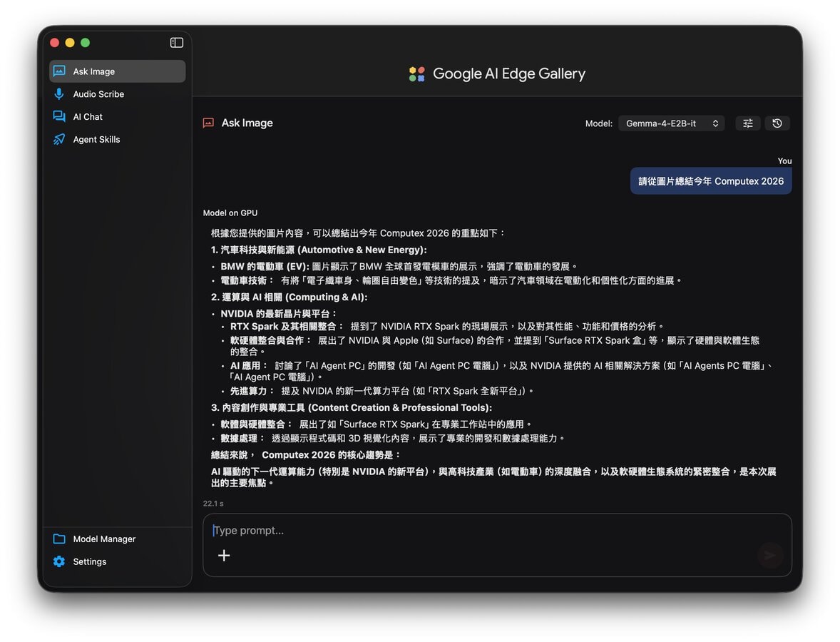Click the Audio Scribe microphone icon
840x642 pixels.
[59, 93]
